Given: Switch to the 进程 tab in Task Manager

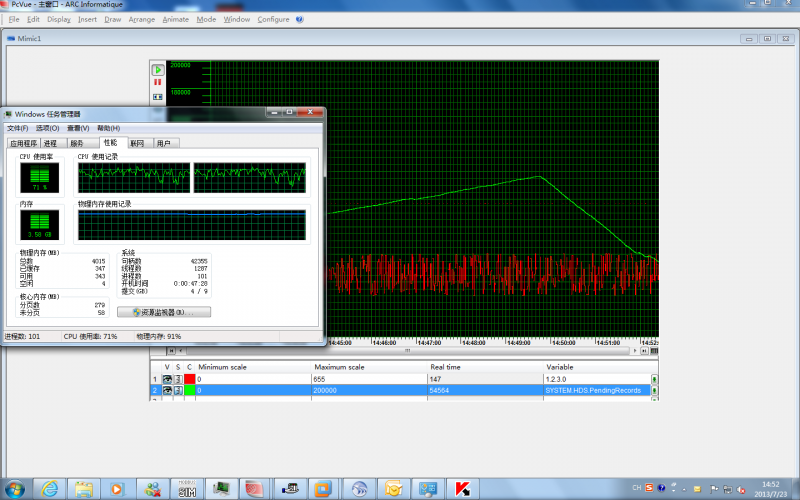Looking at the screenshot, I should [x=51, y=143].
